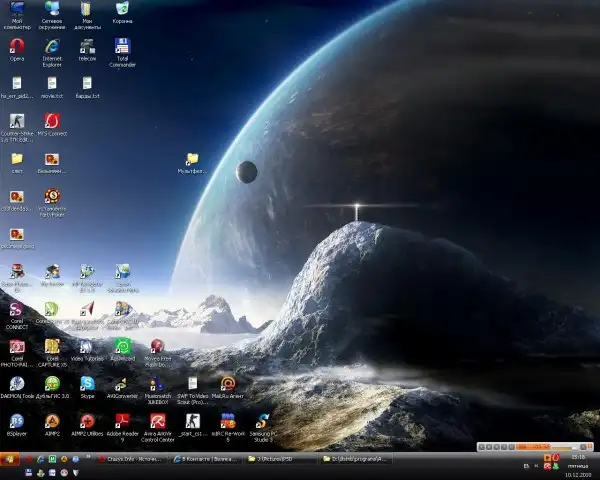
Task: Open the Mail.Ru Agent shortcut
Action: point(227,383)
